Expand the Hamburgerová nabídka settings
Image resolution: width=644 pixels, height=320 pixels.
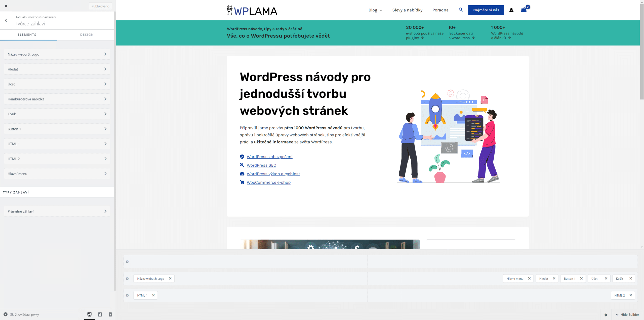click(57, 99)
